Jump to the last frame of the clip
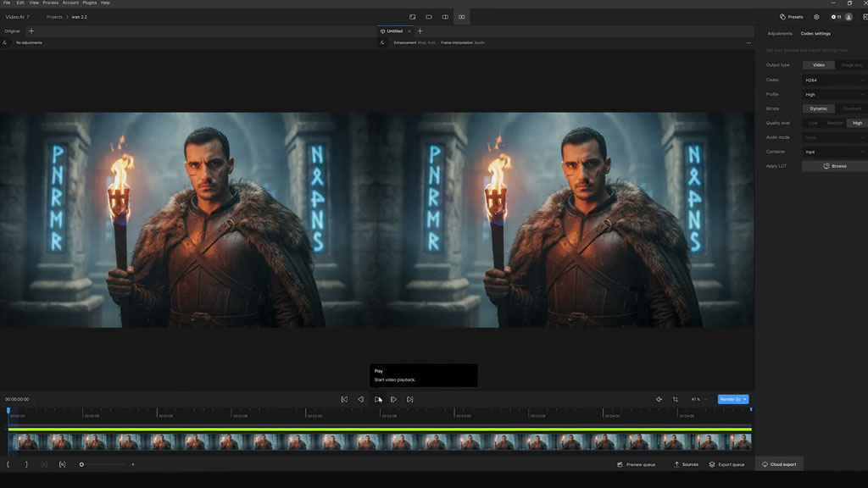 click(409, 399)
